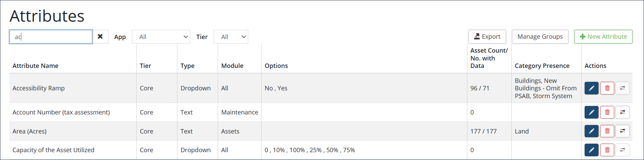This screenshot has width=644, height=160.
Task: Sort by Attribute Name column header
Action: [x=35, y=66]
